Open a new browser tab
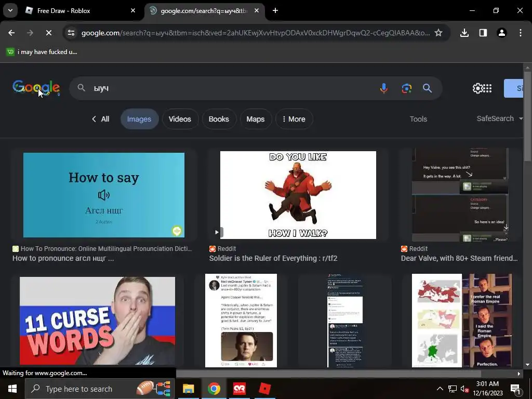Image resolution: width=532 pixels, height=399 pixels. coord(275,11)
